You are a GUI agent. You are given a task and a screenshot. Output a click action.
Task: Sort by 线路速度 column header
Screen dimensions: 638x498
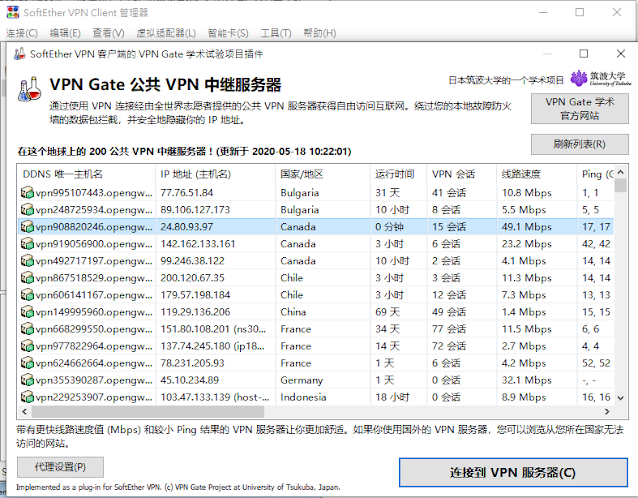coord(537,174)
